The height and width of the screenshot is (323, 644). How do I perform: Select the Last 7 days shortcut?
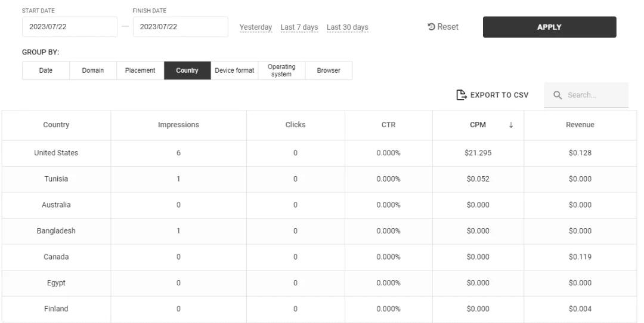click(x=299, y=27)
